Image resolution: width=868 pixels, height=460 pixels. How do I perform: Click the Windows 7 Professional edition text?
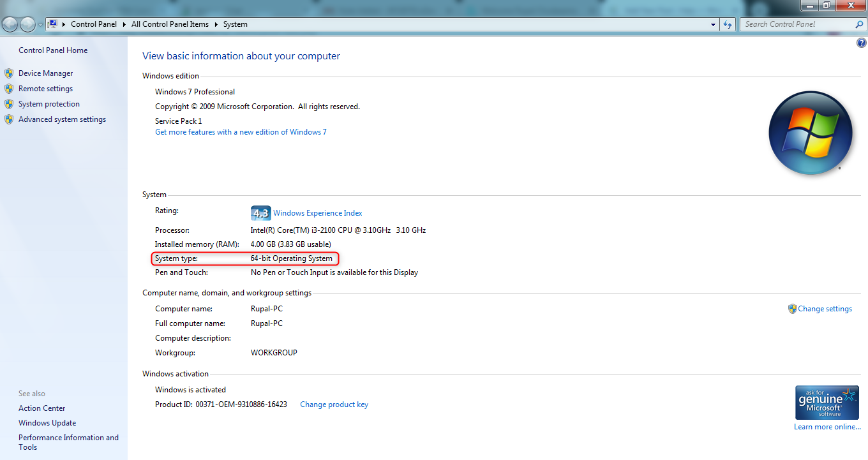[x=195, y=92]
